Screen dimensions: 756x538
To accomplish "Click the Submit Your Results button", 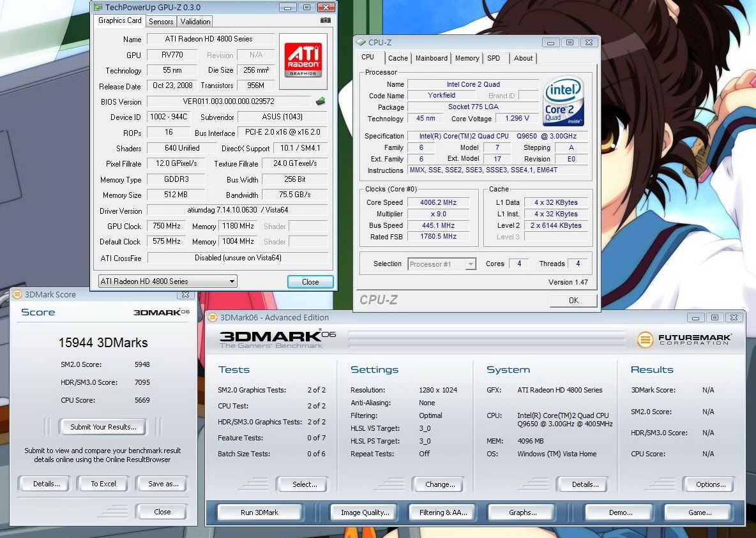I will (x=103, y=427).
